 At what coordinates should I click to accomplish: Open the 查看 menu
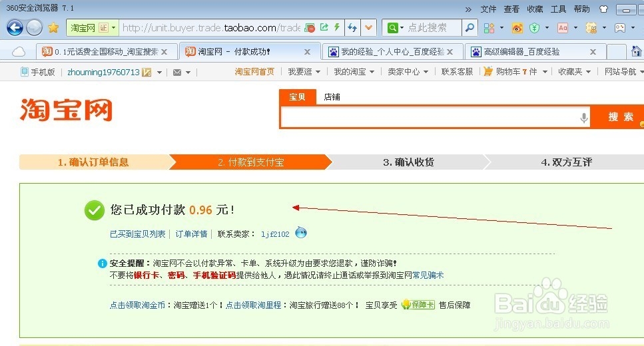pos(511,9)
